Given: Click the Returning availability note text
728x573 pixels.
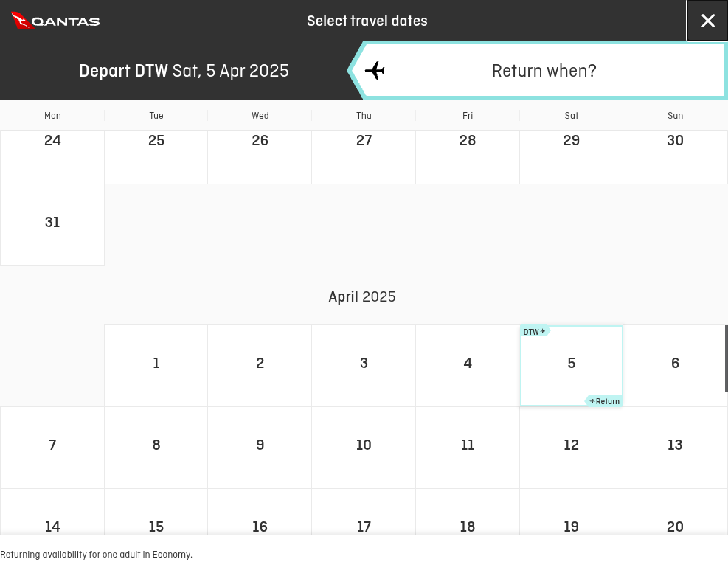Looking at the screenshot, I should click(96, 555).
